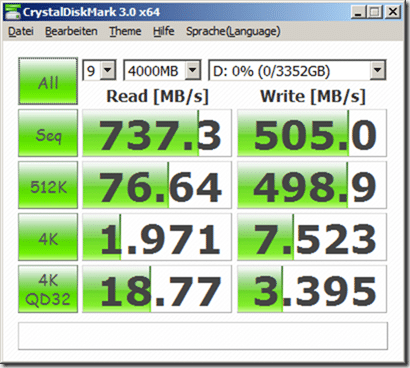The image size is (410, 368).
Task: Run all benchmarks with the All button
Action: 48,81
